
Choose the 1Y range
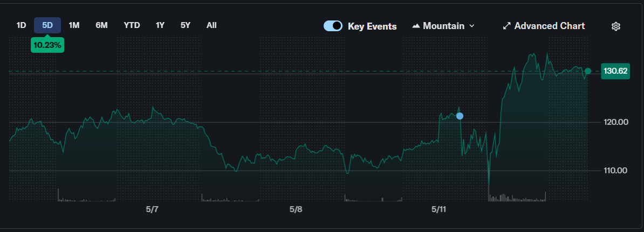(x=160, y=25)
